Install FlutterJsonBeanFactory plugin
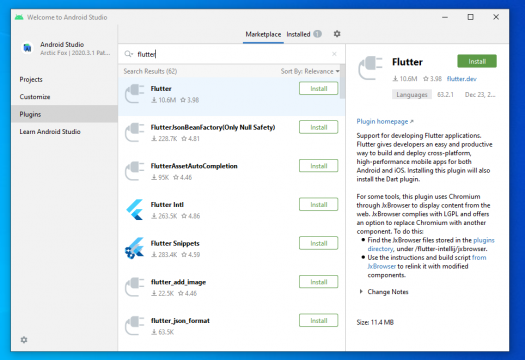 coord(318,127)
